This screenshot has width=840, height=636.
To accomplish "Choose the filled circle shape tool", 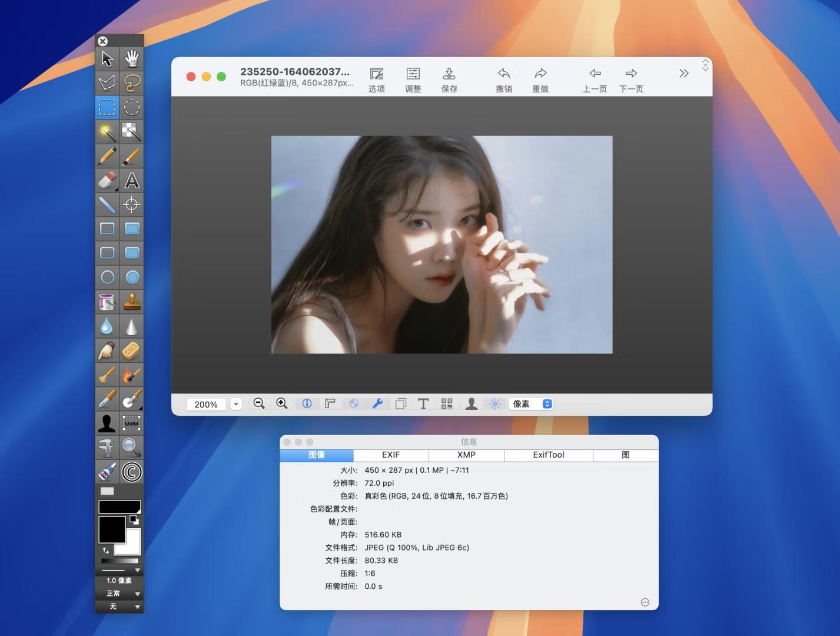I will [132, 277].
